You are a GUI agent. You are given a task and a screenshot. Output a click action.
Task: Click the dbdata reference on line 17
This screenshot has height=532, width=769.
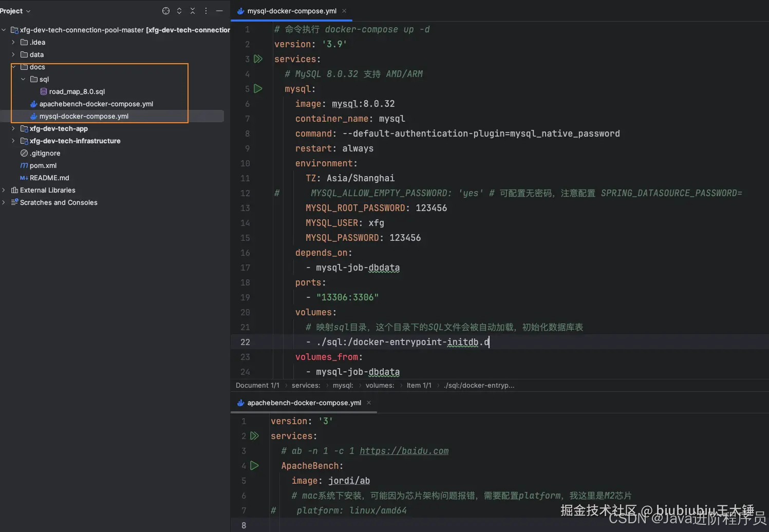384,268
